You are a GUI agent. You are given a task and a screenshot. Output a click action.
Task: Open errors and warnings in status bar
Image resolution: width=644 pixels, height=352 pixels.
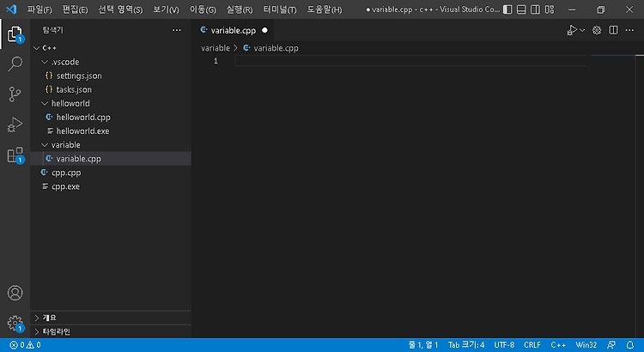tap(26, 345)
